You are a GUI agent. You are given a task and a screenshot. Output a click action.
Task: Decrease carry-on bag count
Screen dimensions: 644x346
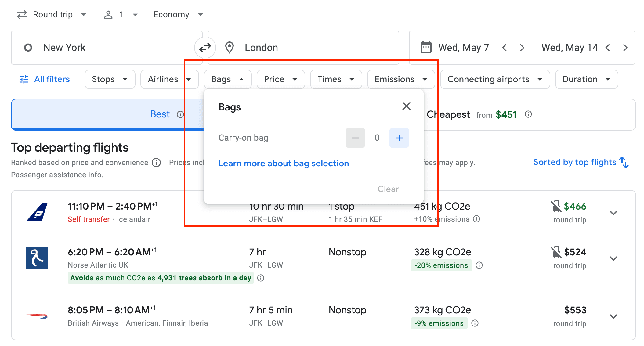355,138
